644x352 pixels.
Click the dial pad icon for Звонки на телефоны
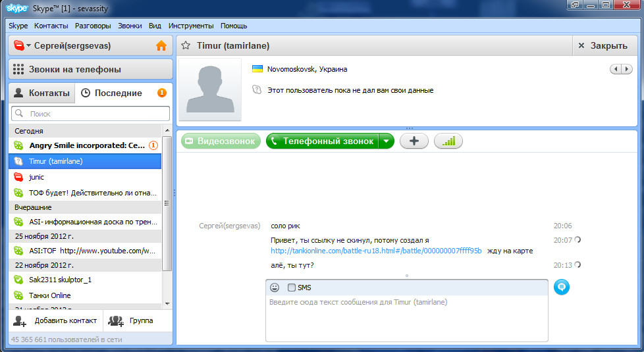pos(18,69)
